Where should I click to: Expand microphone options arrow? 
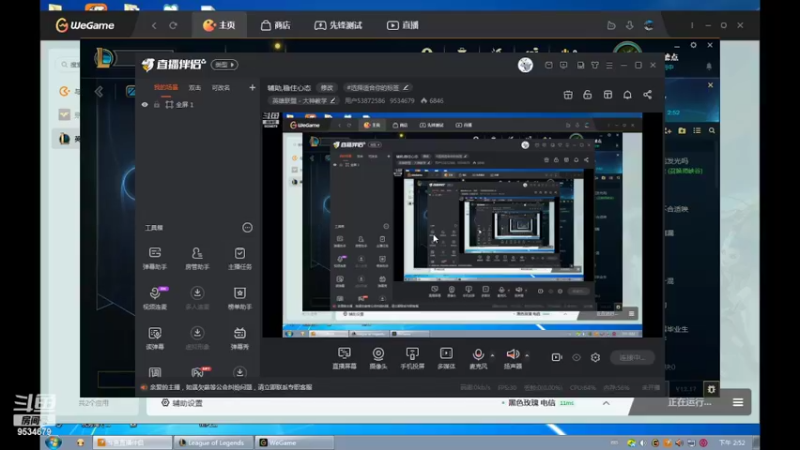pyautogui.click(x=492, y=355)
